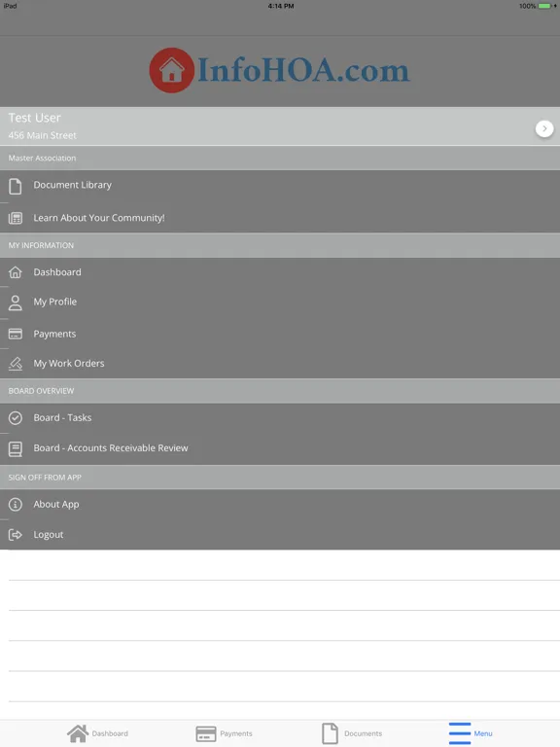Click the Menu hamburger icon in bottom bar
Screen dimensions: 560x747
[460, 733]
